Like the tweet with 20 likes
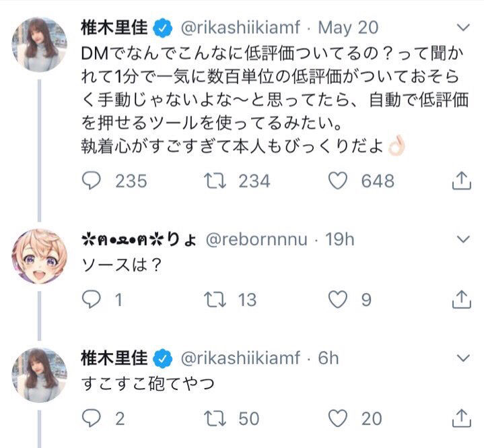The image size is (484, 448). (x=338, y=418)
